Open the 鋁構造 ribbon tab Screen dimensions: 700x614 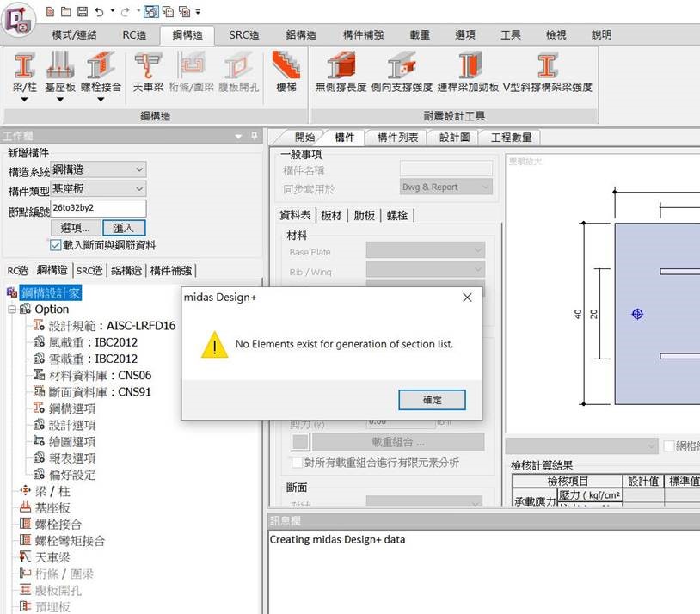(301, 35)
